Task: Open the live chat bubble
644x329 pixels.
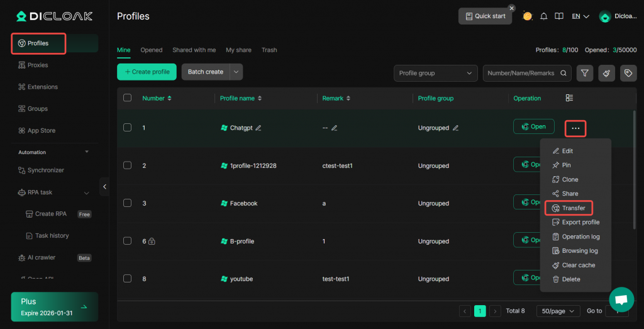Action: point(621,299)
